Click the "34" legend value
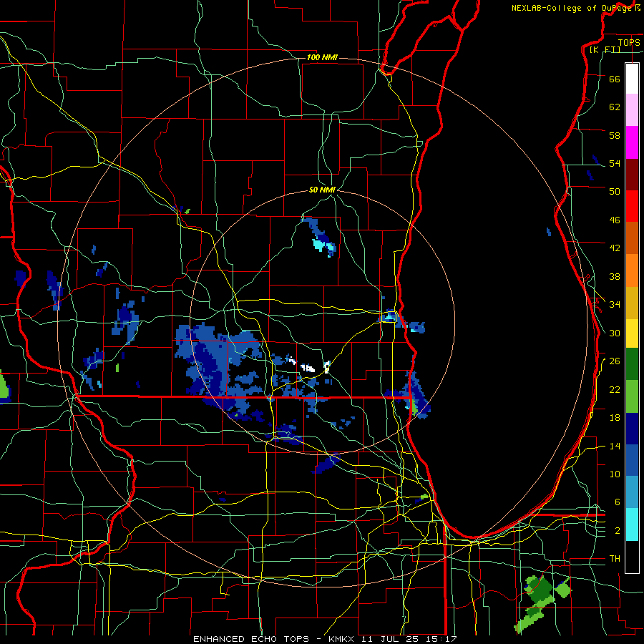The height and width of the screenshot is (644, 644). (615, 305)
